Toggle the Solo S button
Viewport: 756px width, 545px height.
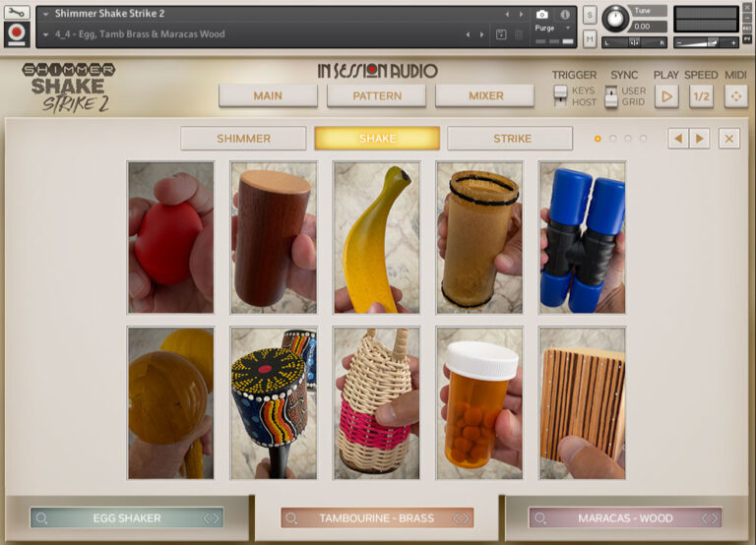(x=590, y=16)
